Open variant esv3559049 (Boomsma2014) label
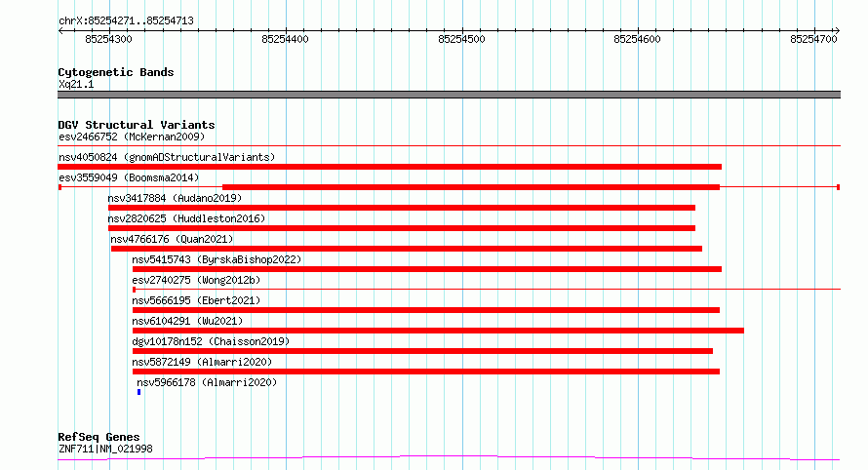 [x=129, y=177]
